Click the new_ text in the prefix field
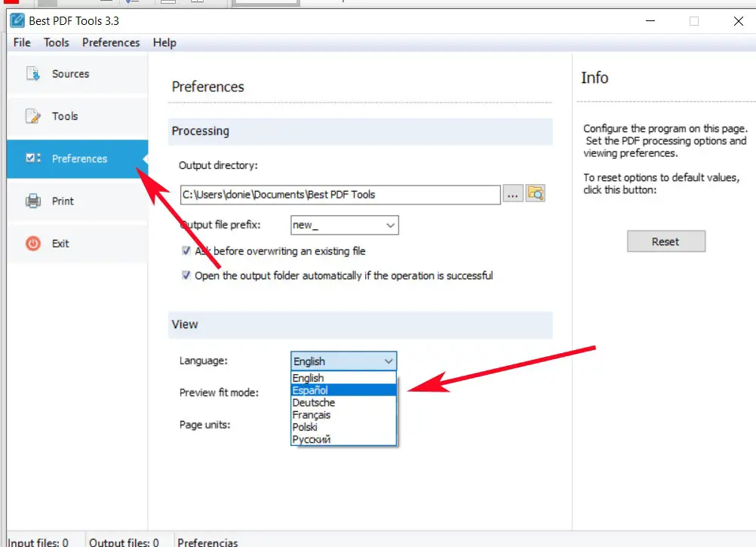Screen dimensions: 756x547 pos(306,225)
